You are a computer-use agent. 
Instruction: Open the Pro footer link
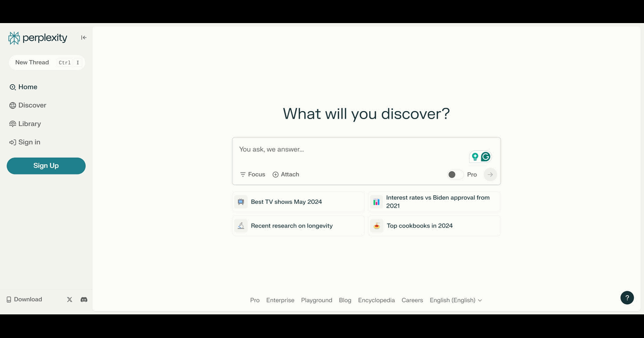tap(255, 300)
